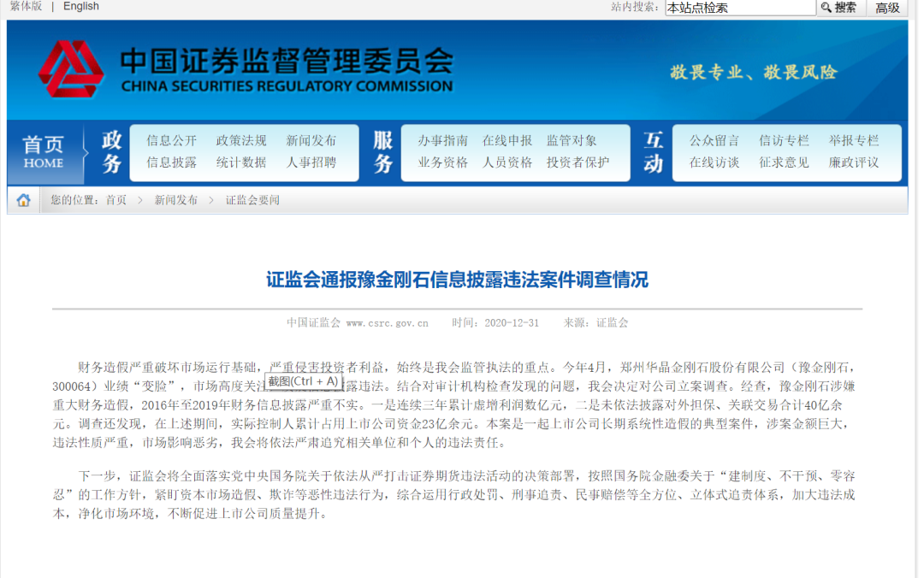Image resolution: width=924 pixels, height=578 pixels.
Task: Click 证监会要闻 in the breadcrumb trail
Action: point(252,200)
